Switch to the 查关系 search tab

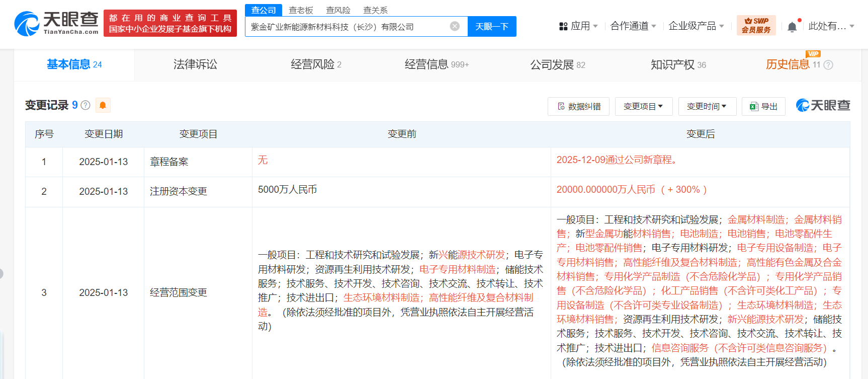[375, 10]
